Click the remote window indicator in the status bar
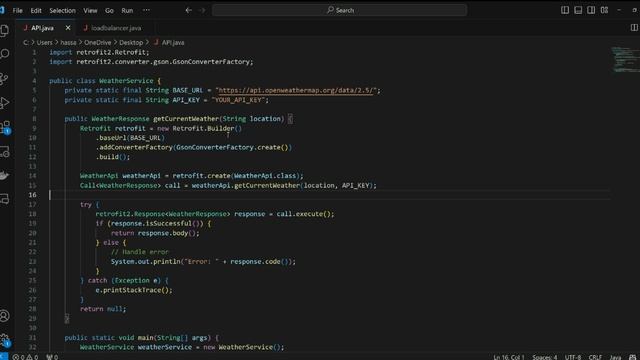This screenshot has height=360, width=640. coord(4,357)
